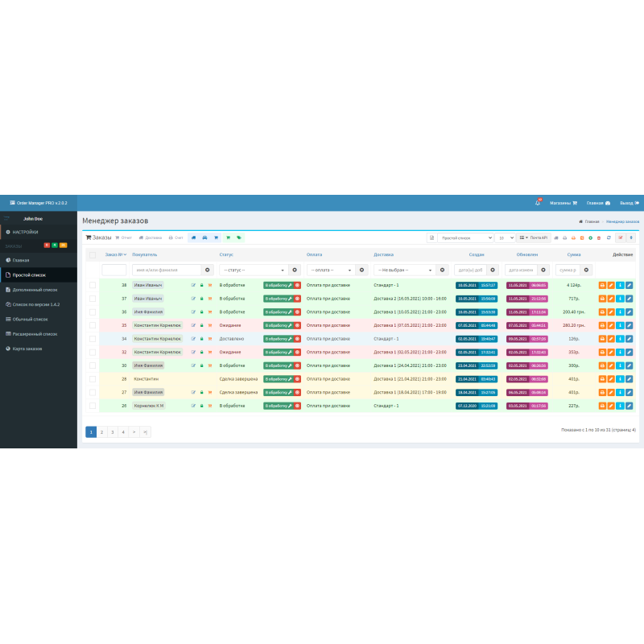Open 'Расширенный список' in sidebar
Viewport: 644px width, 644px height.
39,334
